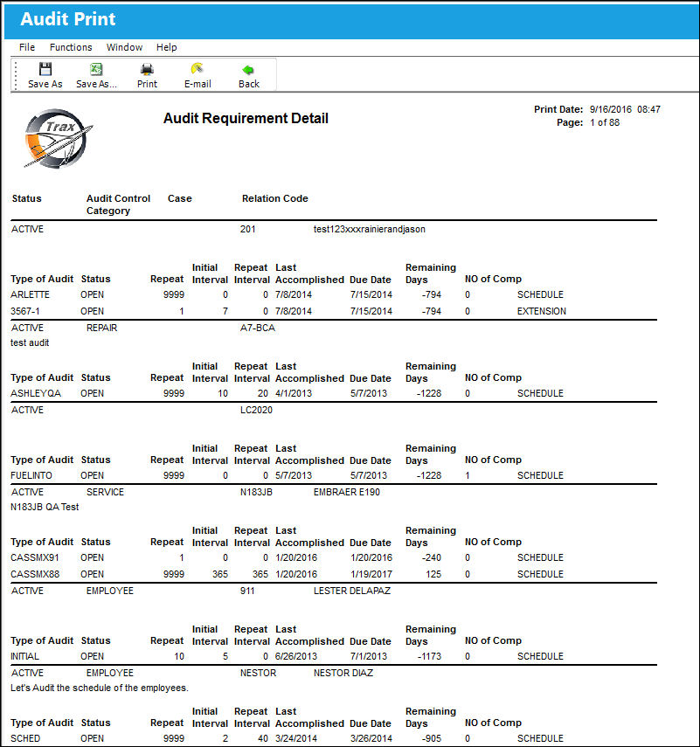Screen dimensions: 700x747
Task: Open the Window menu
Action: tap(124, 47)
